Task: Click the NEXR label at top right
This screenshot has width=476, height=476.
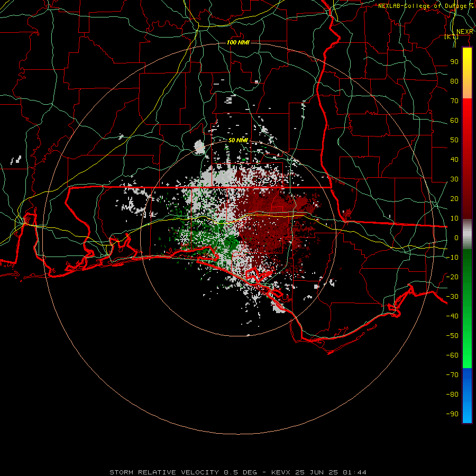Action: (465, 32)
